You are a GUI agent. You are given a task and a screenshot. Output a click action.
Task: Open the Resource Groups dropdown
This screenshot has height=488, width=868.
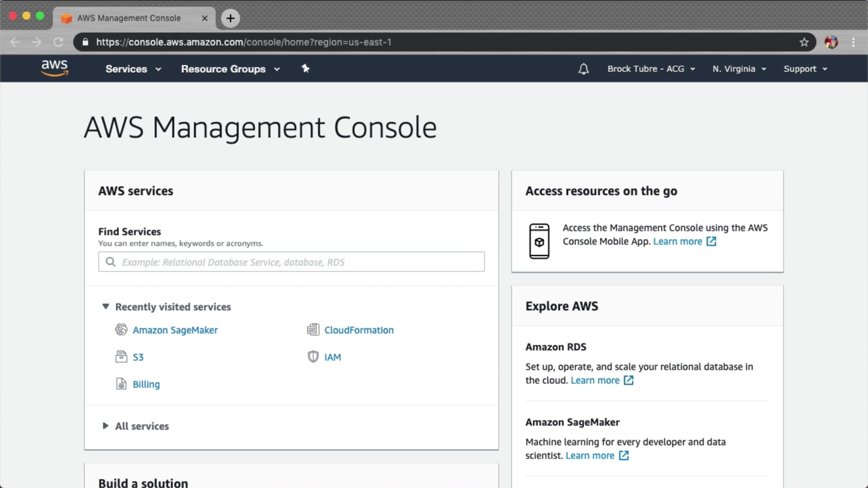[x=230, y=69]
